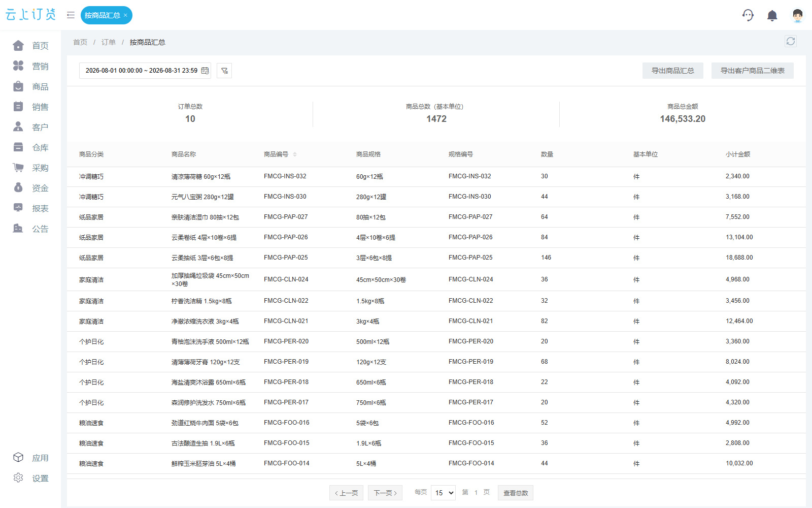Click the customer service headset icon
This screenshot has width=812, height=508.
pos(748,15)
